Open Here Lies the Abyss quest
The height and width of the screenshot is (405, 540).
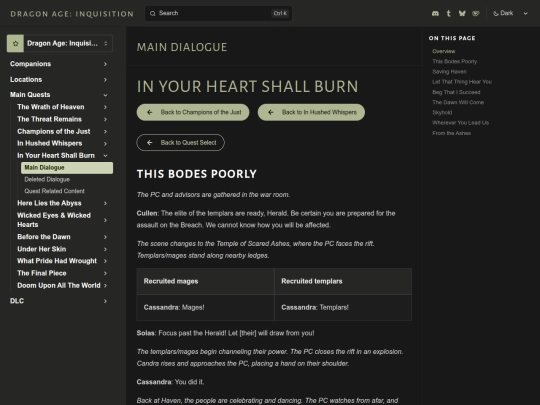[49, 203]
